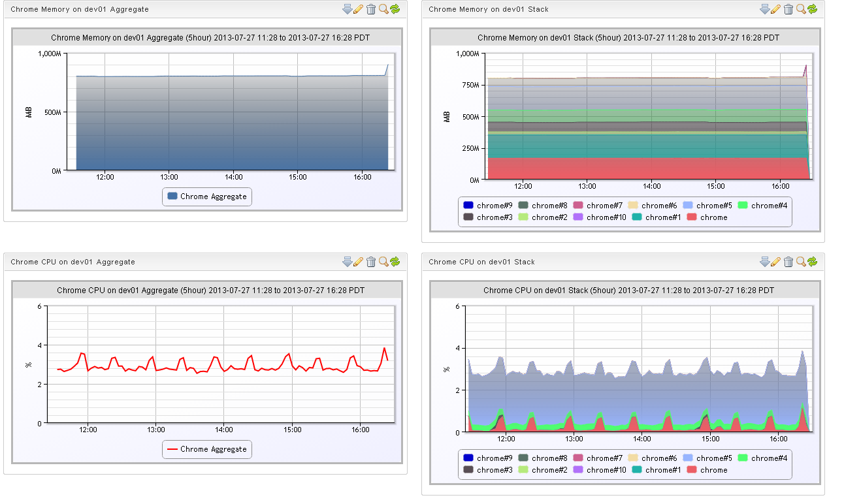Viewport: 844px width, 504px height.
Task: Click down-arrow icon on Chrome CPU Stack panel
Action: point(765,261)
